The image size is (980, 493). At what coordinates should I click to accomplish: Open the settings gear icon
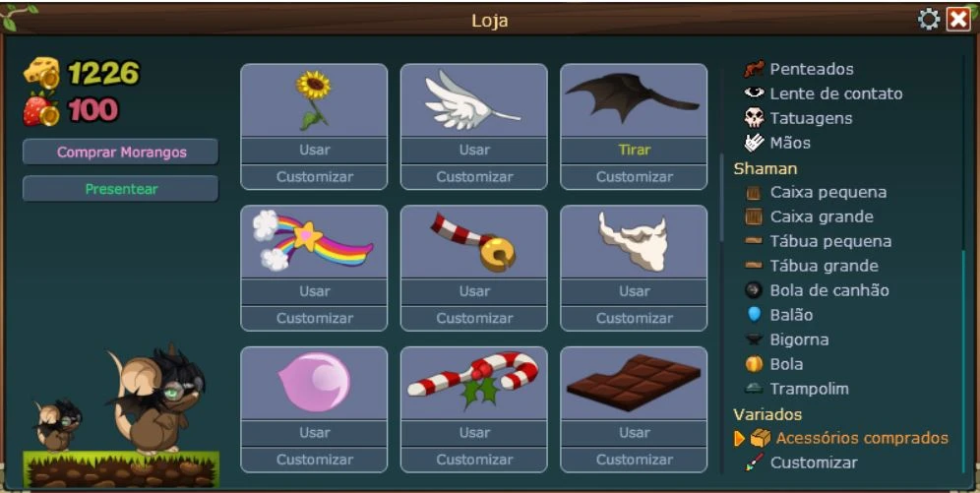click(929, 20)
